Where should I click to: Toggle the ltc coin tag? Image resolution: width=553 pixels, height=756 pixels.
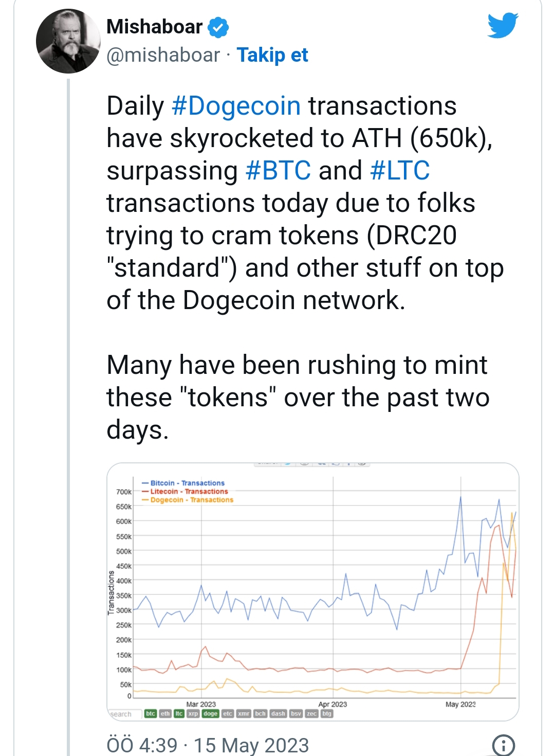179,713
